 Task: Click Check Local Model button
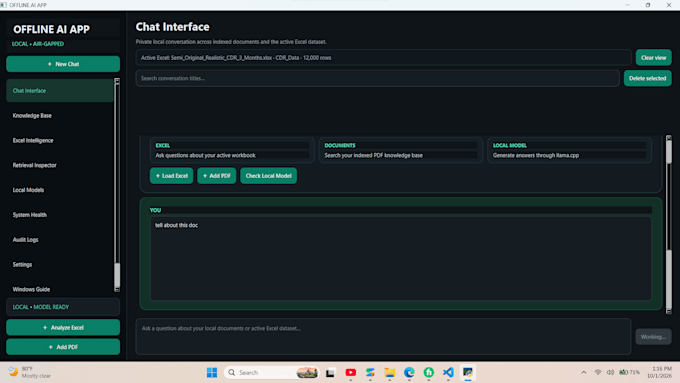(x=268, y=176)
